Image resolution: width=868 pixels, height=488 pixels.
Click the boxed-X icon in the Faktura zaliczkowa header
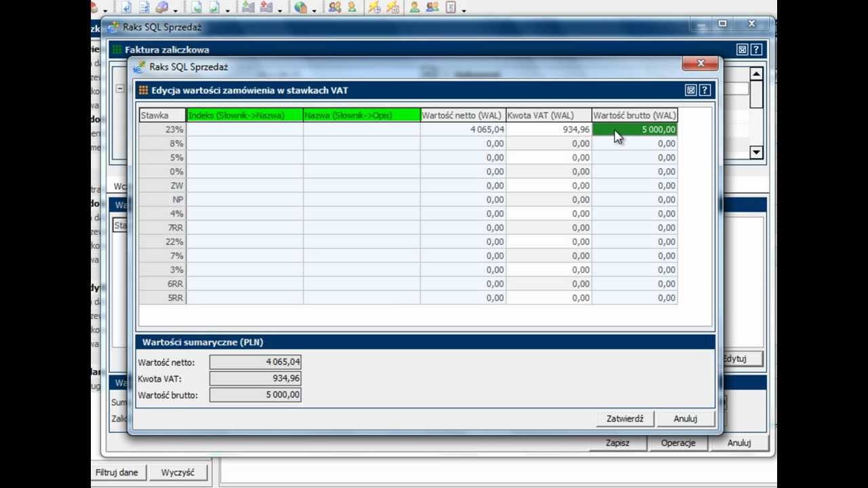point(743,49)
